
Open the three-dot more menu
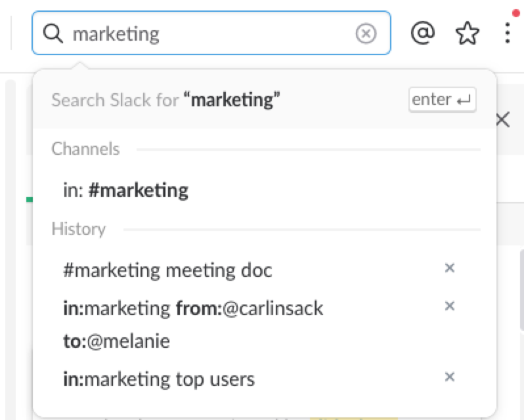click(507, 33)
